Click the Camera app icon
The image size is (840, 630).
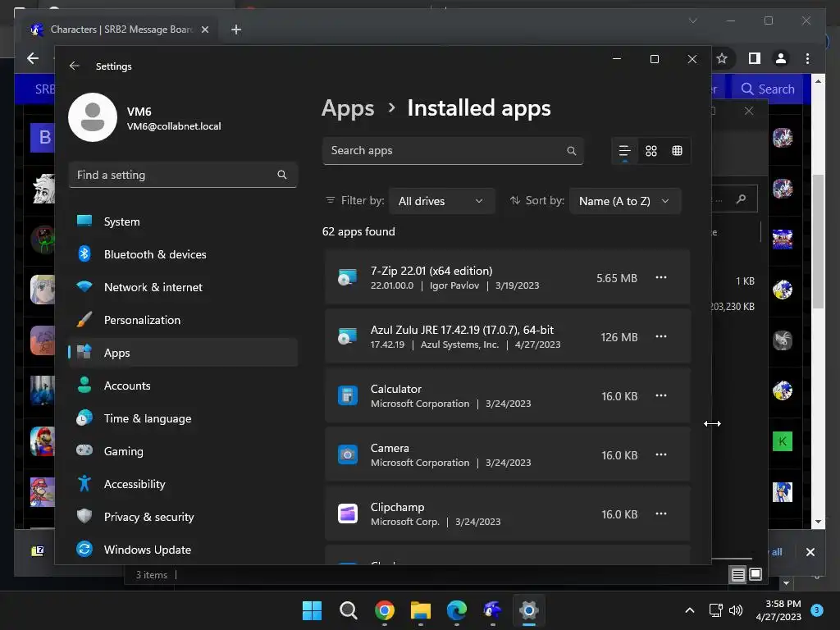[x=348, y=454]
